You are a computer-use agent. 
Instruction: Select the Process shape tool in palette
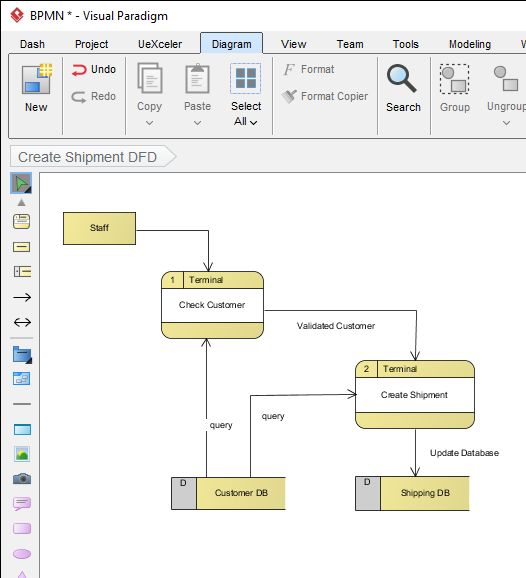21,222
